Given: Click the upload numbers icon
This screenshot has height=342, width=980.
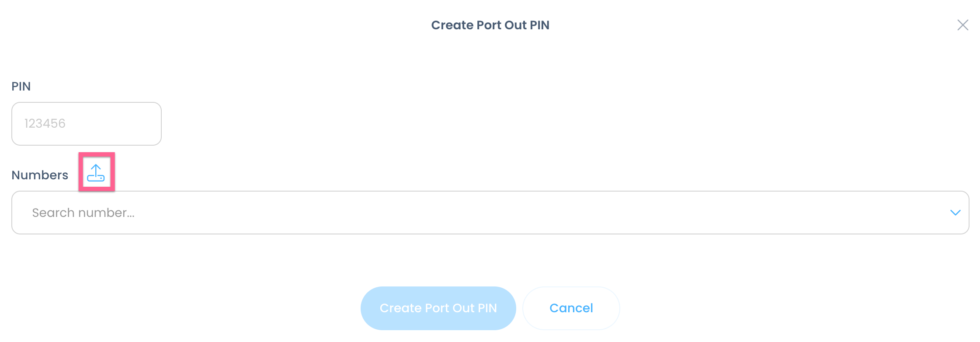Looking at the screenshot, I should tap(96, 173).
